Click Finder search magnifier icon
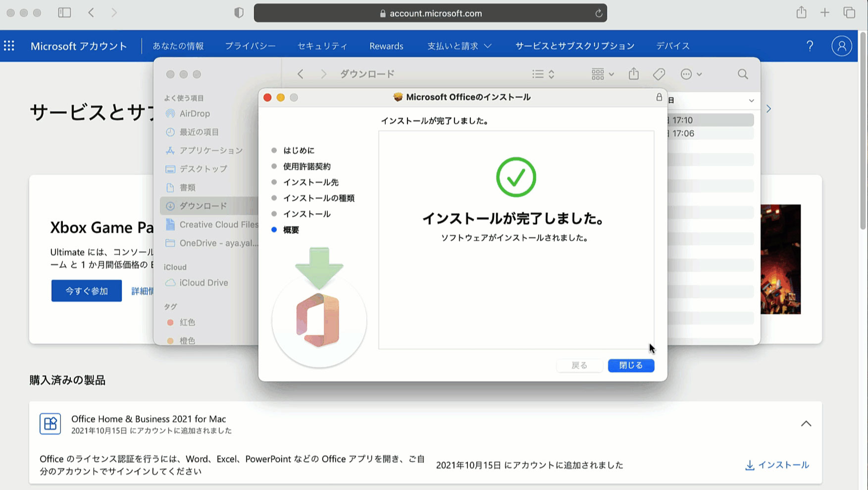 pos(743,74)
